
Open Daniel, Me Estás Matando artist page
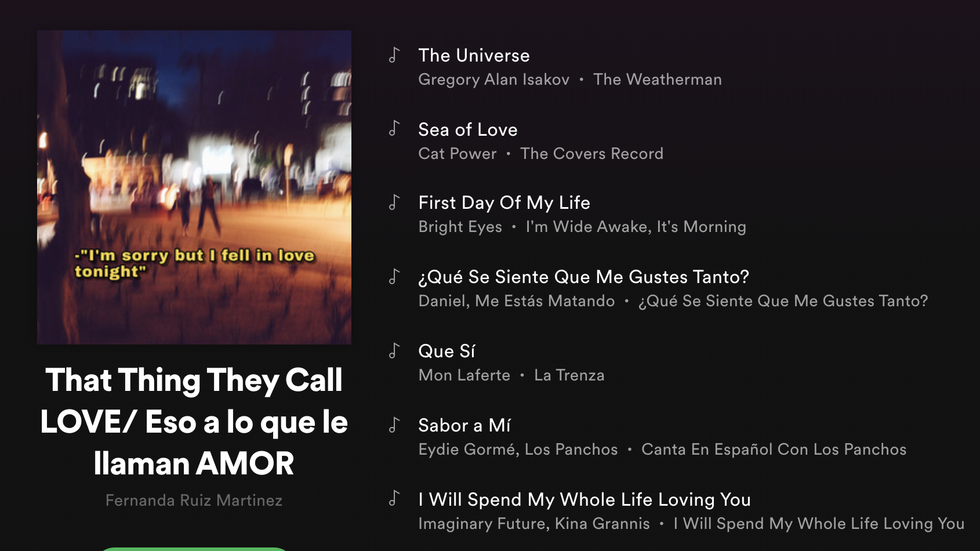point(516,301)
